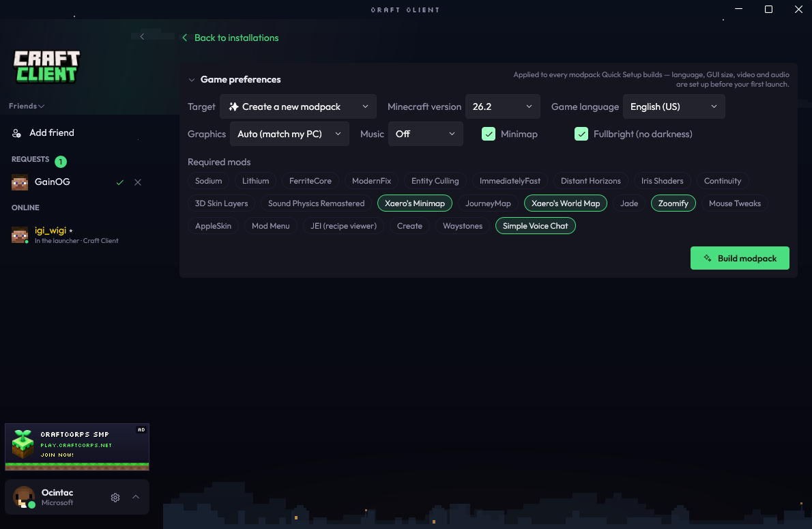Uncheck the Minimap checkbox
Viewport: 812px width, 529px height.
pos(489,134)
